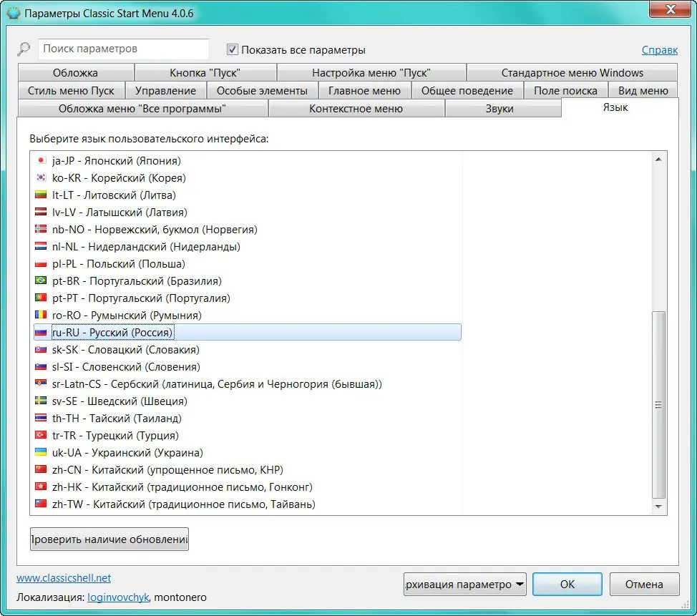This screenshot has height=616, width=697.
Task: Select "tr-TR - Турецкий (Турция)" row
Action: click(248, 435)
